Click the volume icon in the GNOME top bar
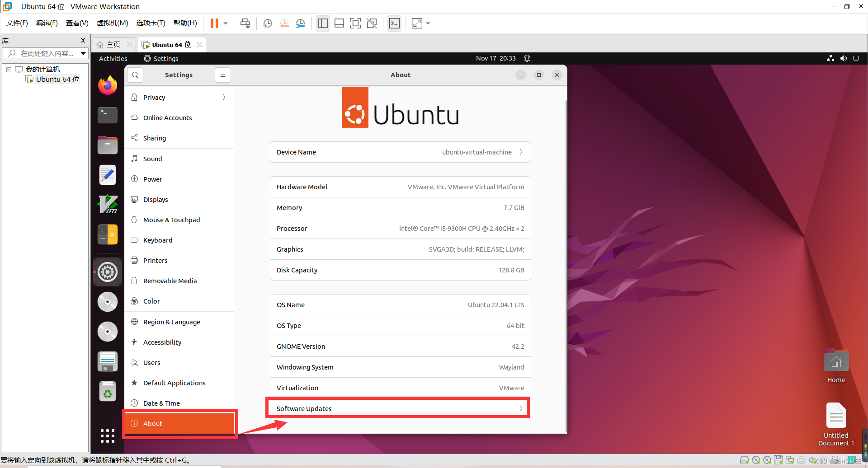The image size is (868, 468). [844, 58]
